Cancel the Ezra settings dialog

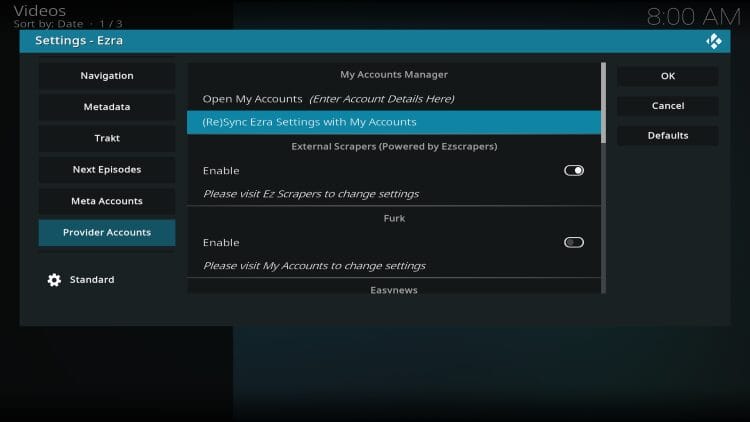[x=668, y=106]
